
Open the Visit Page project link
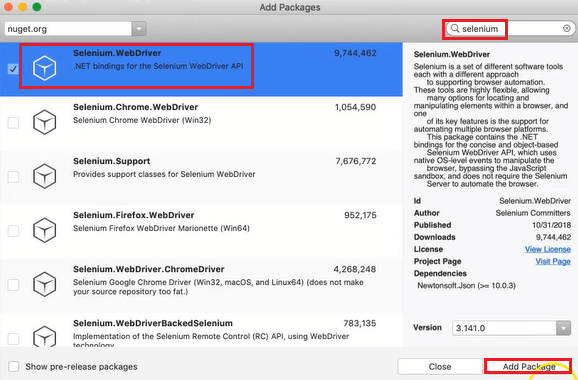pos(553,261)
